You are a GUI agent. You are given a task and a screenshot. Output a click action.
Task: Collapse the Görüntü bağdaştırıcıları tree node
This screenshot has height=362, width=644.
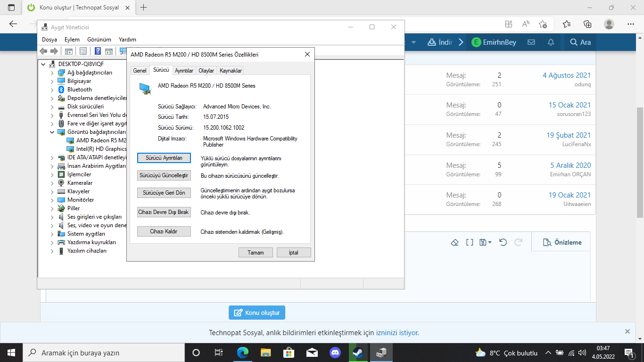52,132
